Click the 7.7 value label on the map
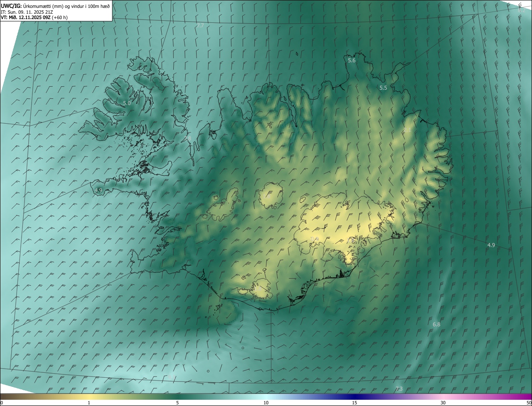The image size is (532, 406). [200, 26]
